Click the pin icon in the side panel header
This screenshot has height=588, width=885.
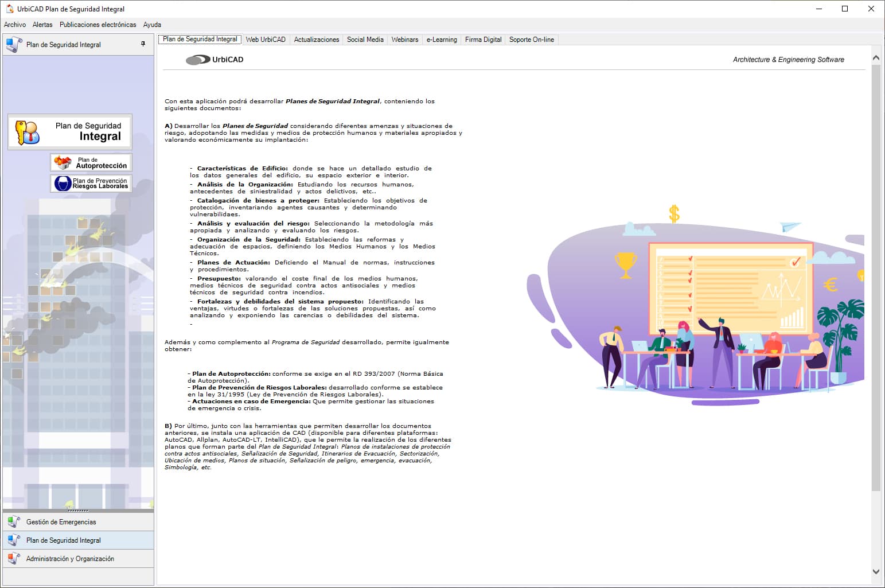pyautogui.click(x=143, y=44)
